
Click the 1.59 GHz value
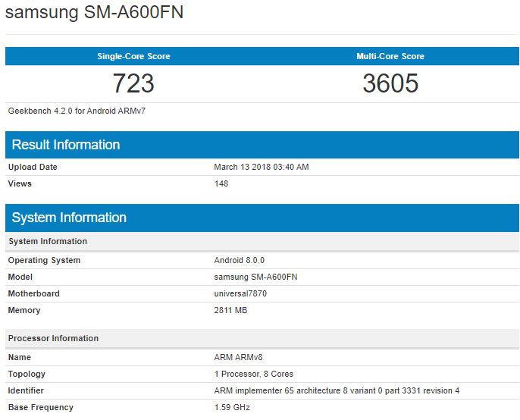coord(232,407)
